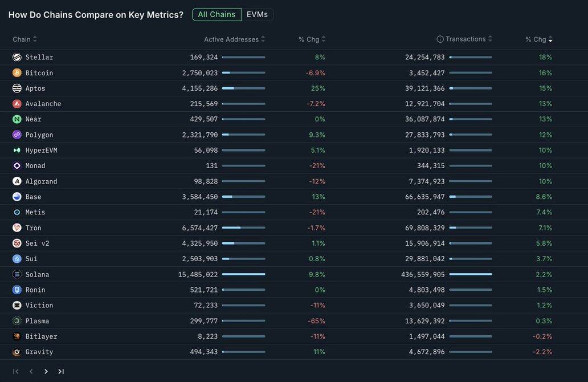Click Aptos transactions value 39,121,366
Viewport: 588px width, 382px height.
tap(424, 88)
